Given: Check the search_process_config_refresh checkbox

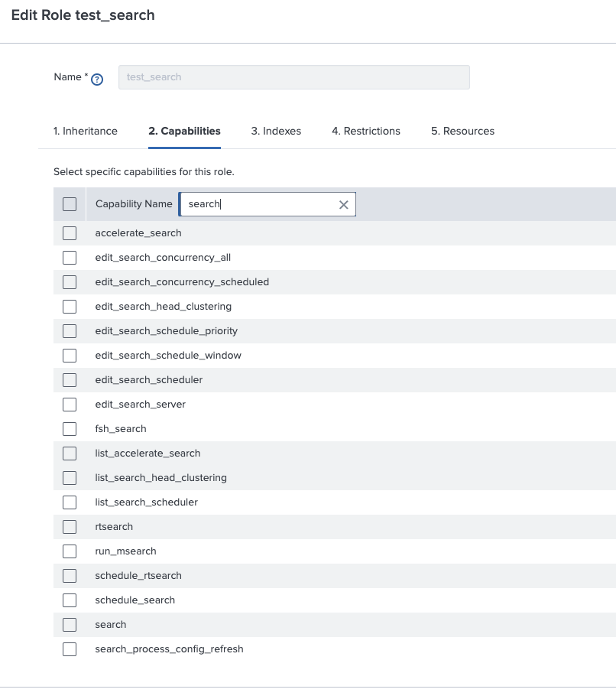Looking at the screenshot, I should point(70,649).
